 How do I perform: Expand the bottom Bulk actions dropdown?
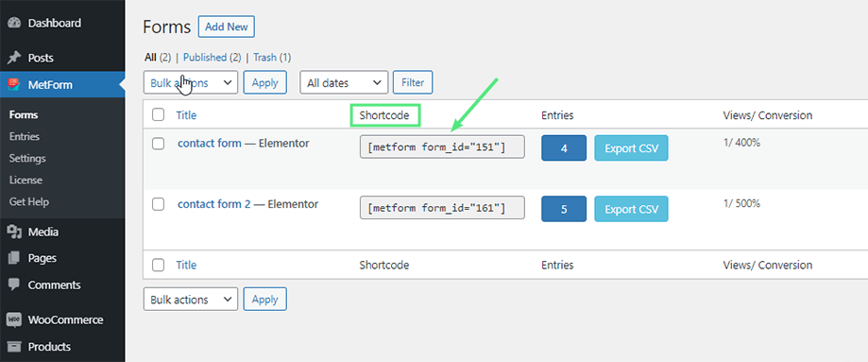191,300
